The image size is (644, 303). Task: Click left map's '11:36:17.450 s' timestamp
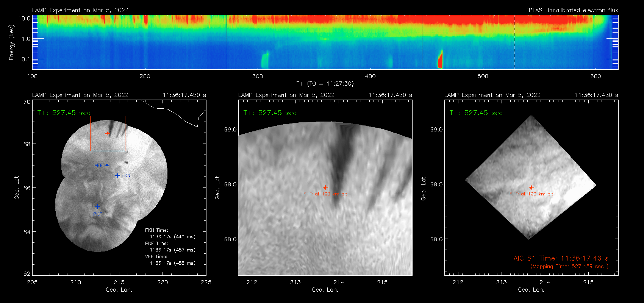coord(184,95)
